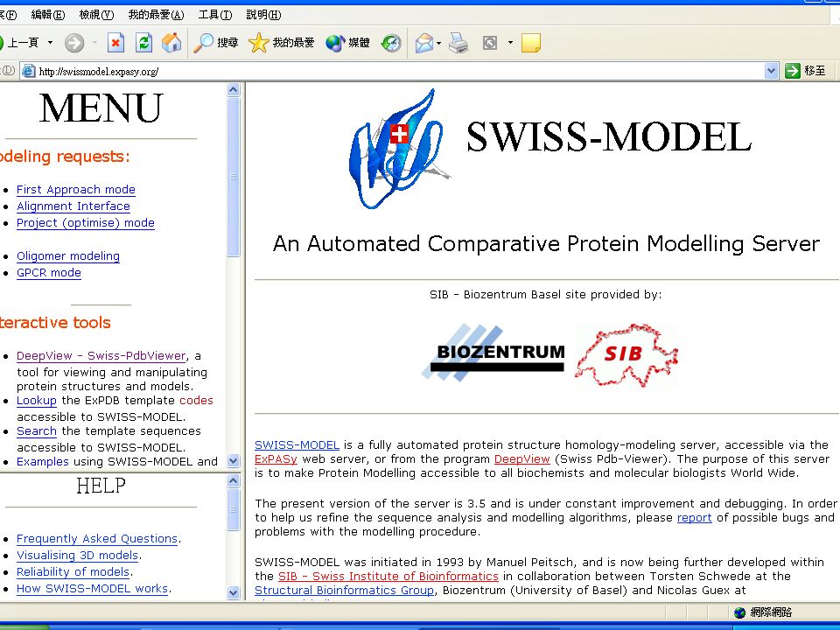This screenshot has width=840, height=630.
Task: Click the Biozentrum logo
Action: coord(493,353)
